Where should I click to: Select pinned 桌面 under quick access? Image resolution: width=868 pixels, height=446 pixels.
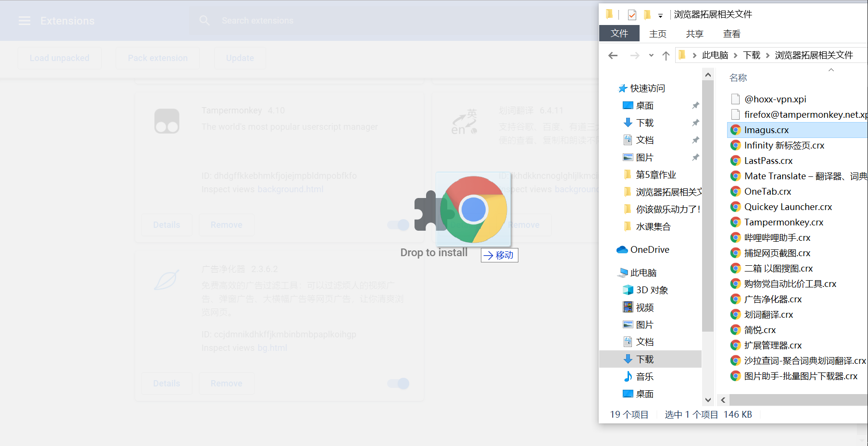pyautogui.click(x=644, y=106)
